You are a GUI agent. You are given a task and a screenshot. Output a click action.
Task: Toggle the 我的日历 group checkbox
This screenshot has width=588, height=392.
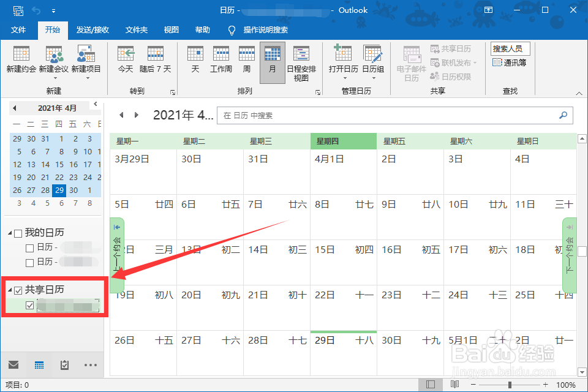tap(18, 234)
